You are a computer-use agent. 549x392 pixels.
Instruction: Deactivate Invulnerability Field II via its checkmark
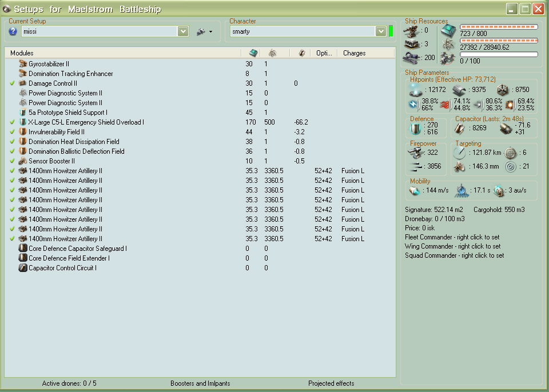tap(12, 132)
